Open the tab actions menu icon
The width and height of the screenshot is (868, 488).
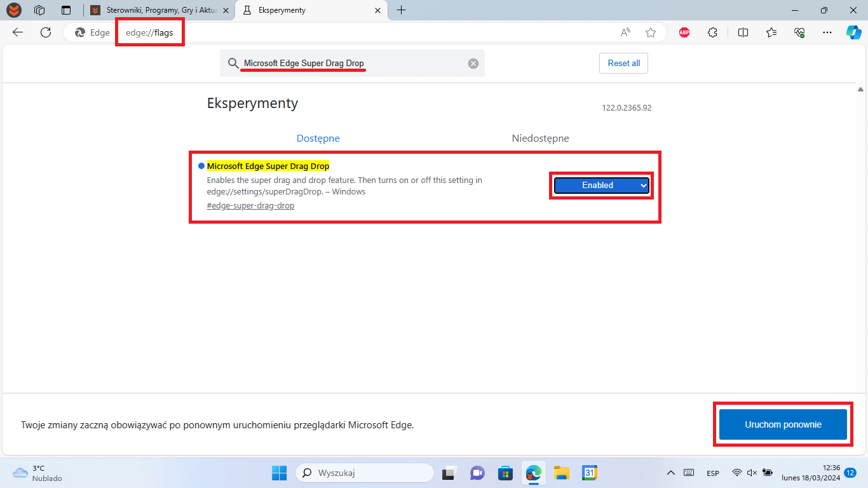(66, 10)
